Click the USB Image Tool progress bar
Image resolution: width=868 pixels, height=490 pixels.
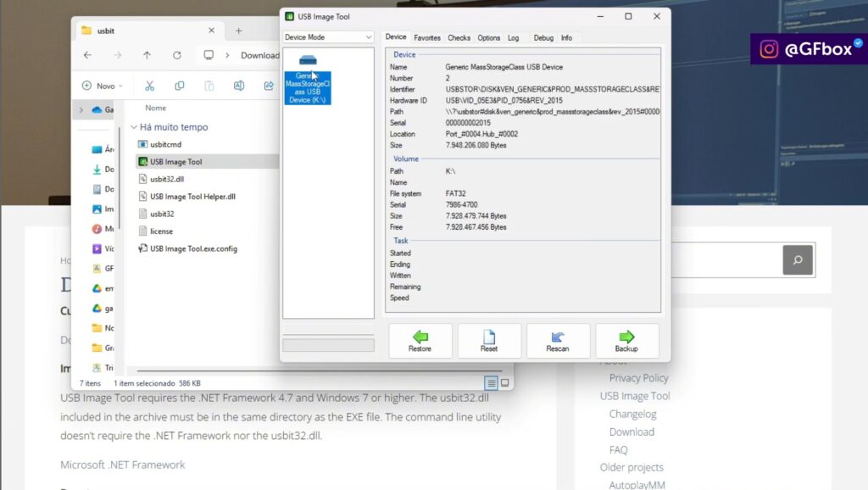click(x=328, y=346)
